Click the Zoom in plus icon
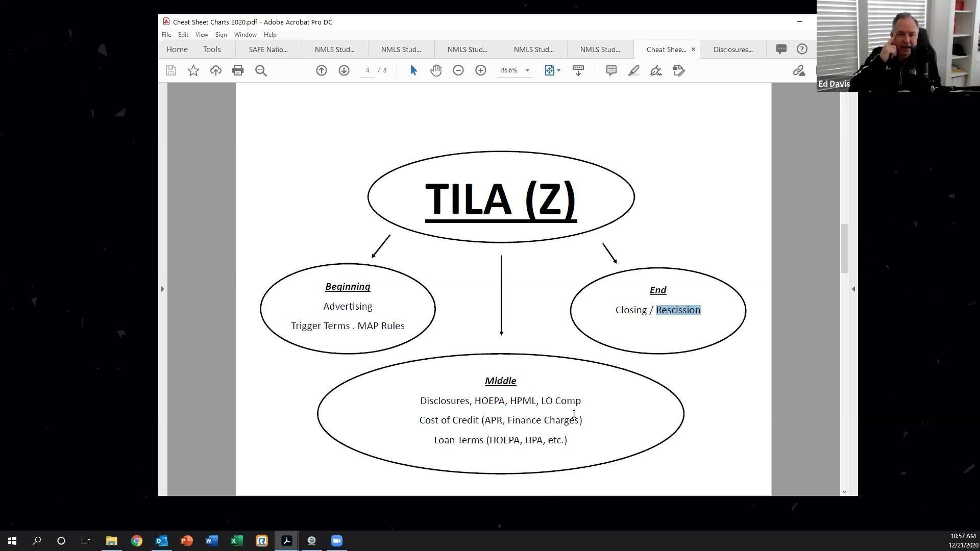 [481, 70]
